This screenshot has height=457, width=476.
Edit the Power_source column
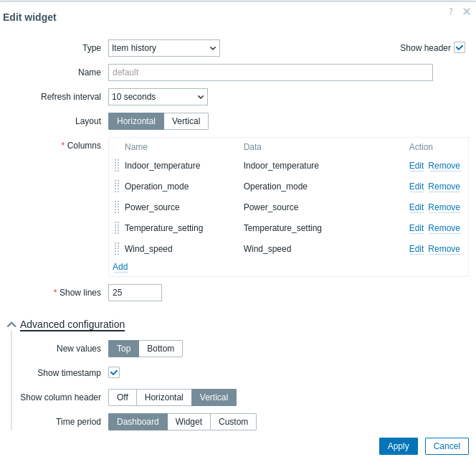[416, 207]
